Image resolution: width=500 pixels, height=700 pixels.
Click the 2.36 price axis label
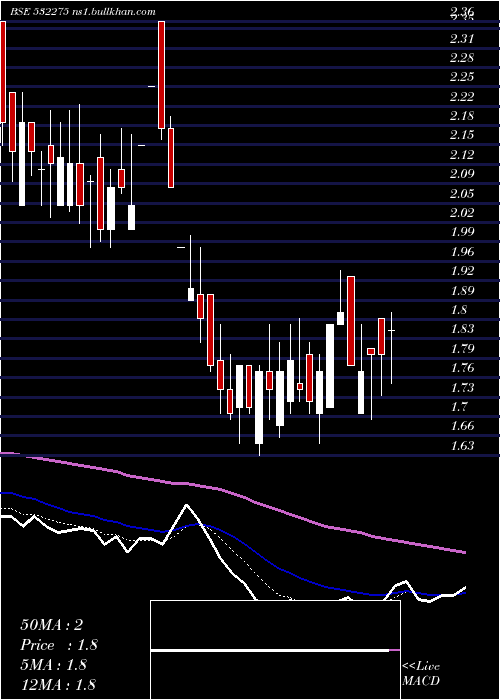click(462, 11)
